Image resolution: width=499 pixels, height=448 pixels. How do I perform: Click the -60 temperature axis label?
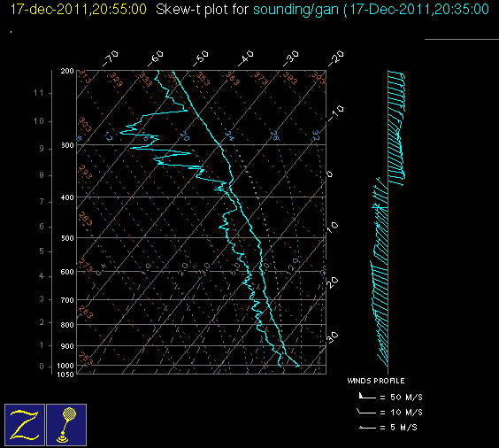click(x=156, y=58)
